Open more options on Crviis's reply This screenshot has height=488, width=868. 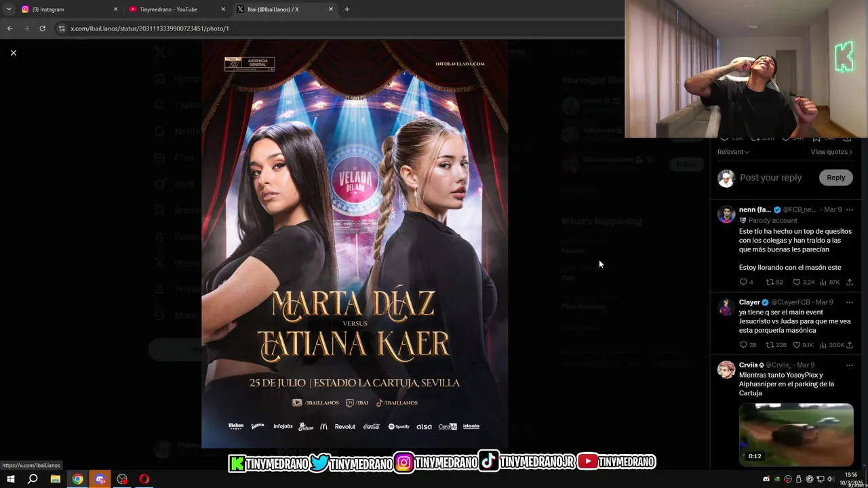[x=849, y=365]
